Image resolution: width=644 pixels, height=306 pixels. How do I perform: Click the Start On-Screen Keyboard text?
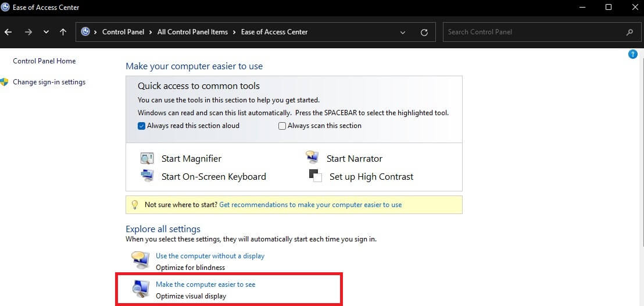coord(213,177)
